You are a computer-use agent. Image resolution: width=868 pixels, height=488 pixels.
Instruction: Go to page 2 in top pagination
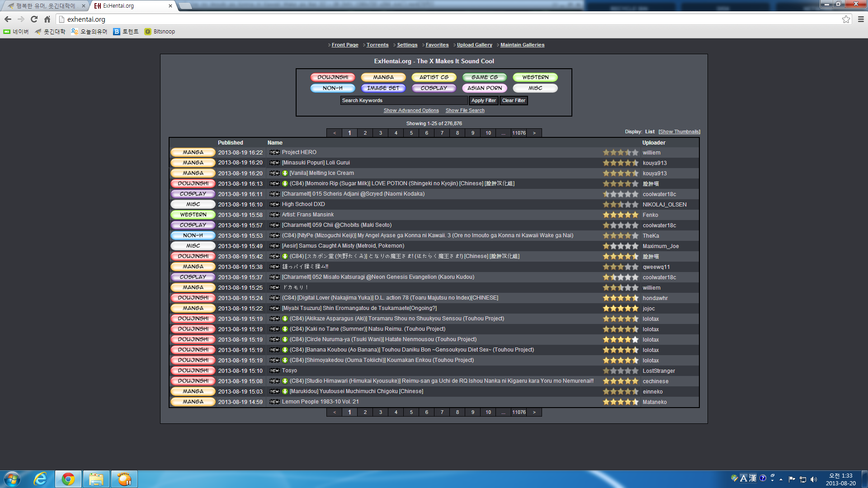click(x=365, y=133)
